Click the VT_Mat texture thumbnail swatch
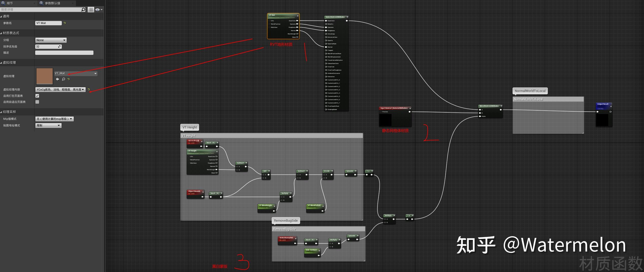Viewport: 644px width, 272px height. click(44, 76)
